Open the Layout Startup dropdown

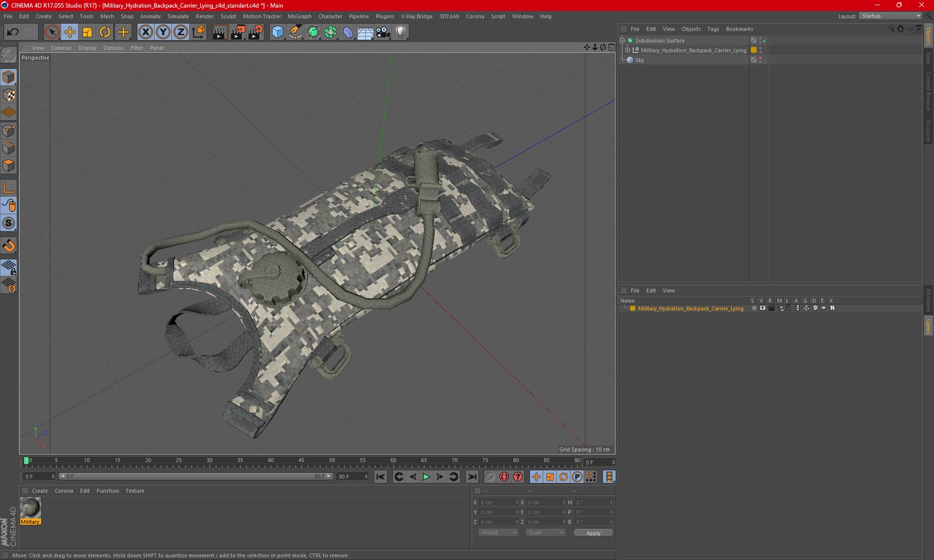(890, 16)
